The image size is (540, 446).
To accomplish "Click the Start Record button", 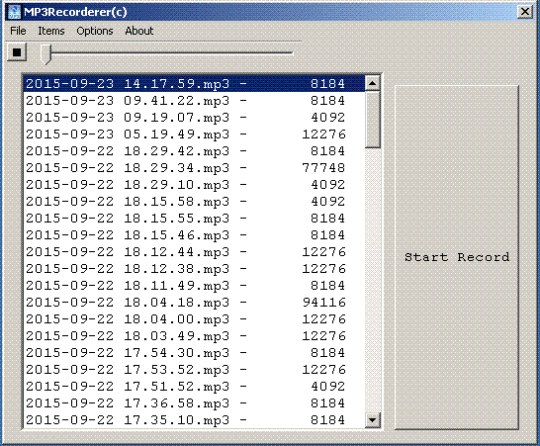I will tap(456, 257).
